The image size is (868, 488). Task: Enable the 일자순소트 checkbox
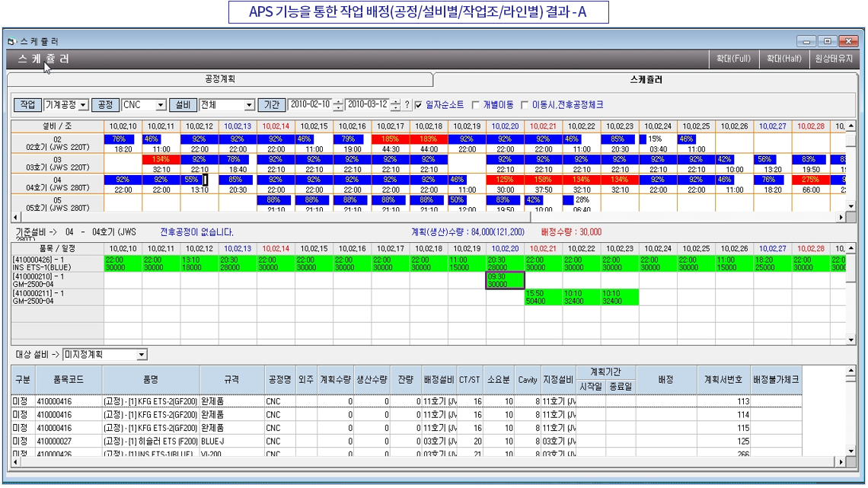418,105
